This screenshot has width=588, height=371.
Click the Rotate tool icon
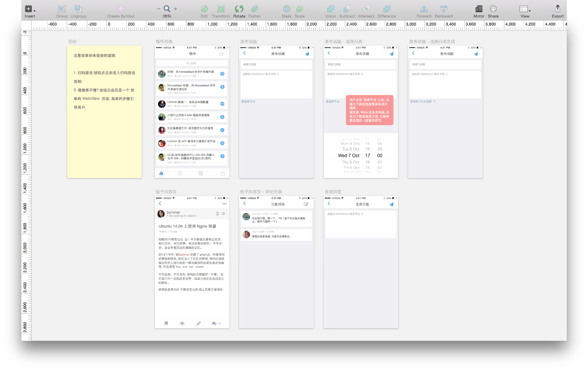pyautogui.click(x=239, y=9)
